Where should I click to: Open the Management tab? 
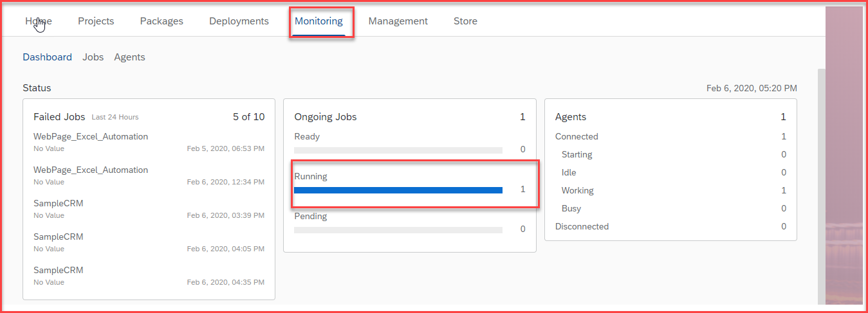(x=398, y=21)
